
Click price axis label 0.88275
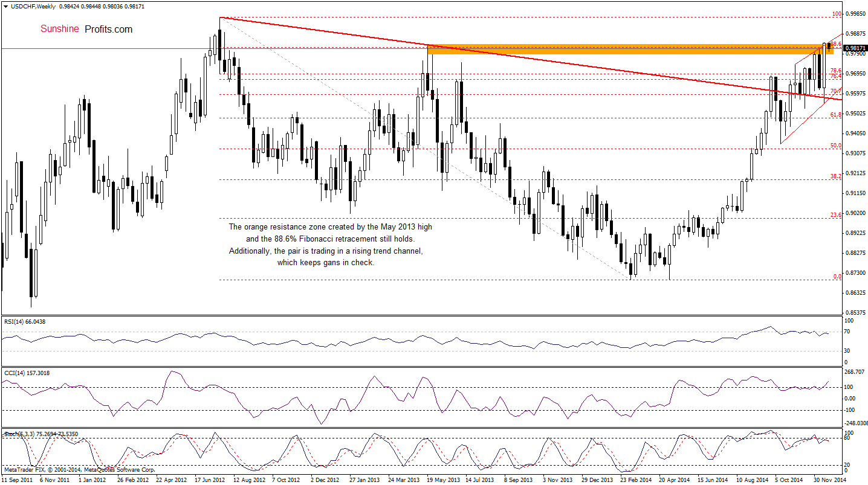(855, 252)
